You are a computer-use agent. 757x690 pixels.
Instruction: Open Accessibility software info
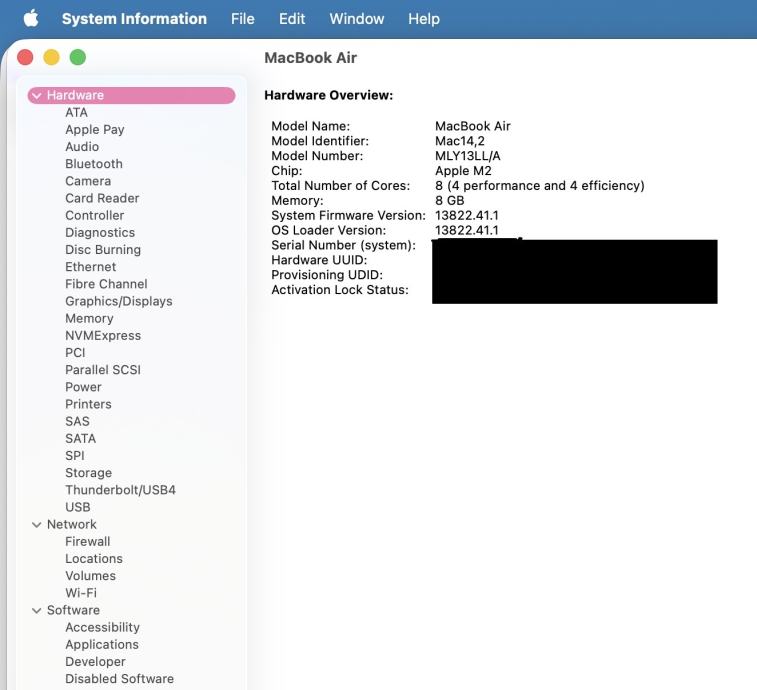(102, 627)
